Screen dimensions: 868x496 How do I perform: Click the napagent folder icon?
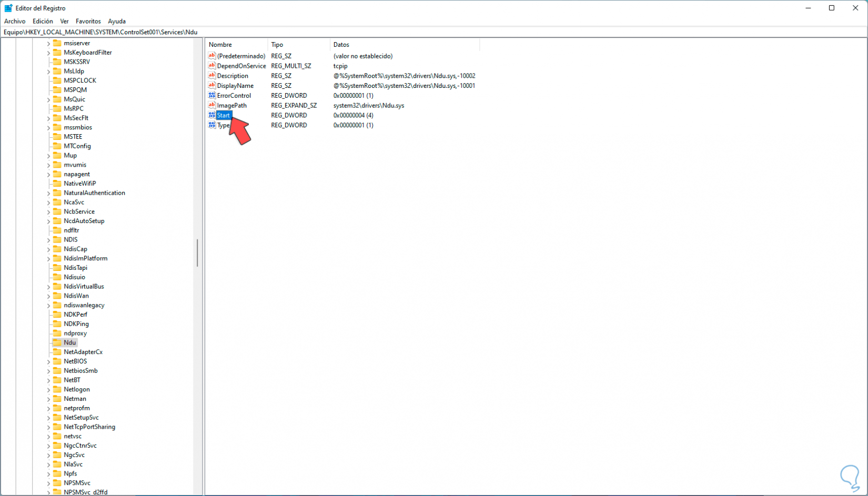click(57, 174)
